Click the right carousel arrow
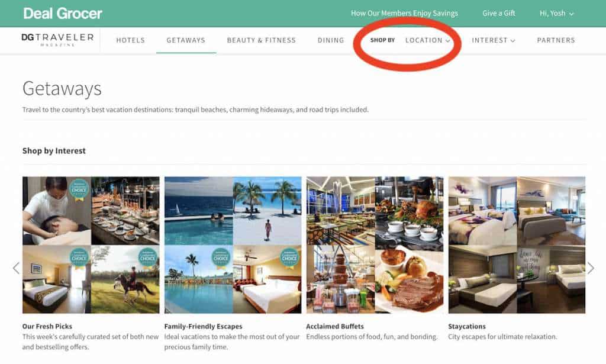Viewport: 606px width, 364px height. pyautogui.click(x=590, y=268)
